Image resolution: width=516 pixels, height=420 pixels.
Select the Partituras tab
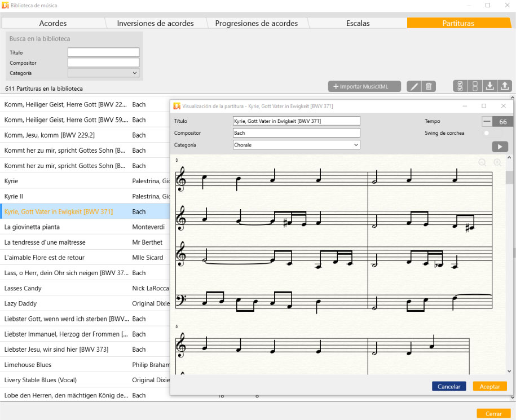click(x=458, y=23)
